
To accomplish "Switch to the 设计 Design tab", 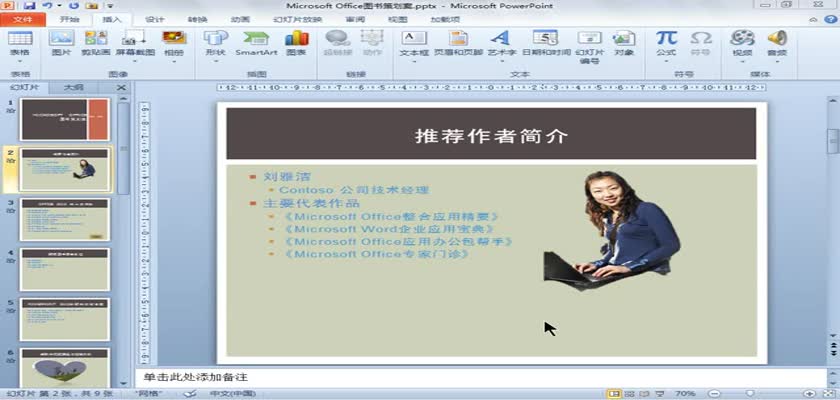I will (155, 20).
